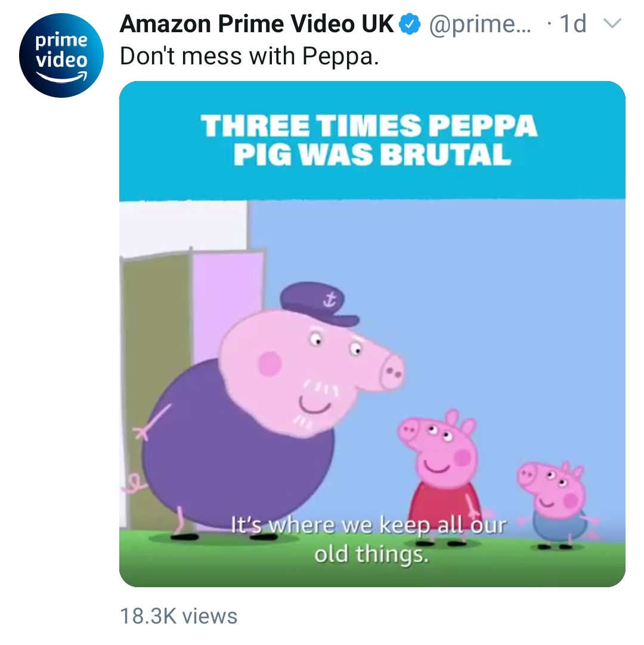Open the tweet via the 1d timestamp

(575, 24)
